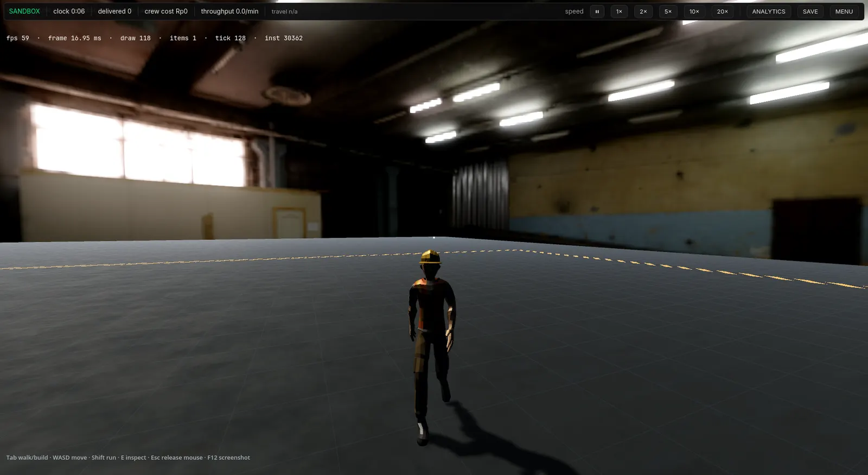Pause the simulation with the pause icon
The width and height of the screenshot is (868, 475).
[597, 11]
